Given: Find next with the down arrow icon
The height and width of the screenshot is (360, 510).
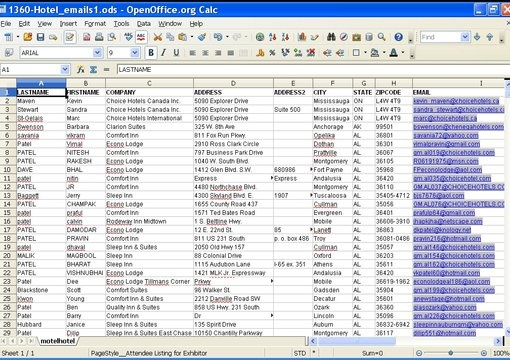Looking at the screenshot, I should coord(477,37).
